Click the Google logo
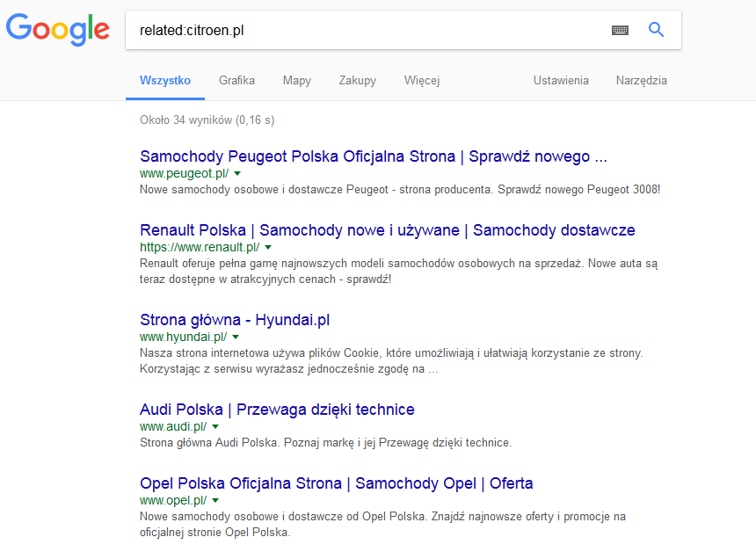The width and height of the screenshot is (756, 559). (58, 29)
